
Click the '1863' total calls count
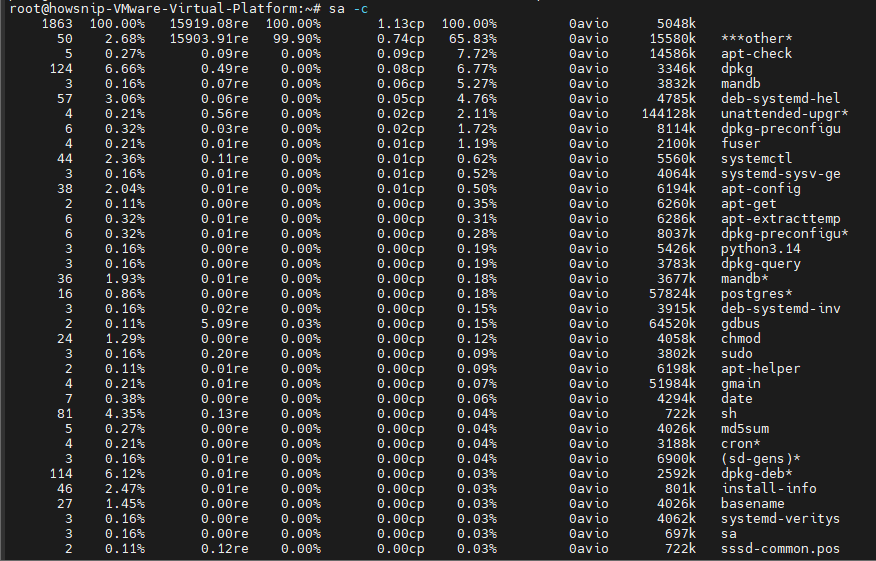[x=57, y=23]
